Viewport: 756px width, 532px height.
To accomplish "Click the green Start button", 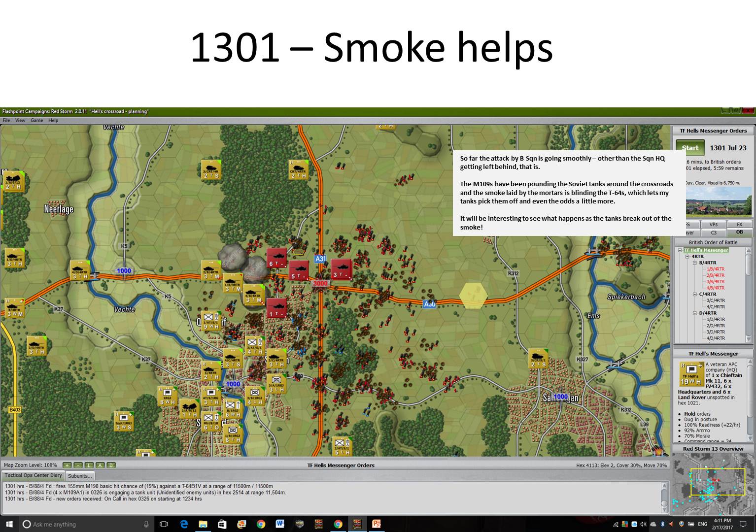I will point(690,148).
